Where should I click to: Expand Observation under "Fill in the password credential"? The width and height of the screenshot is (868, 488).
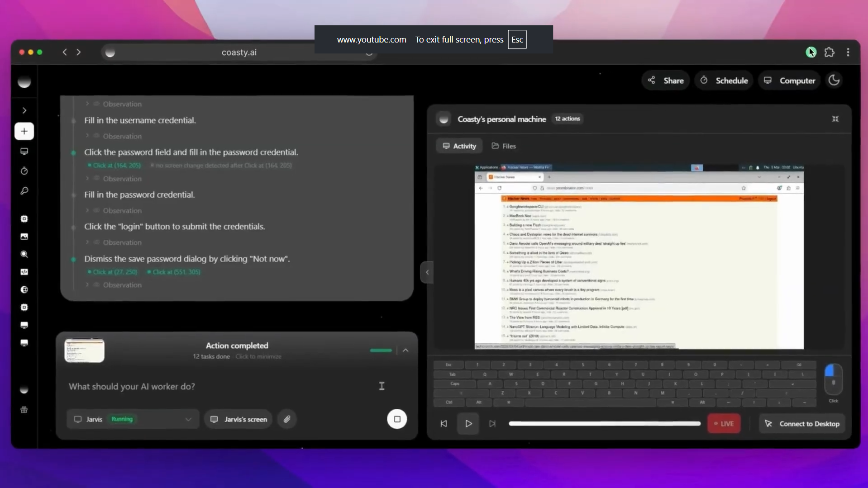114,211
